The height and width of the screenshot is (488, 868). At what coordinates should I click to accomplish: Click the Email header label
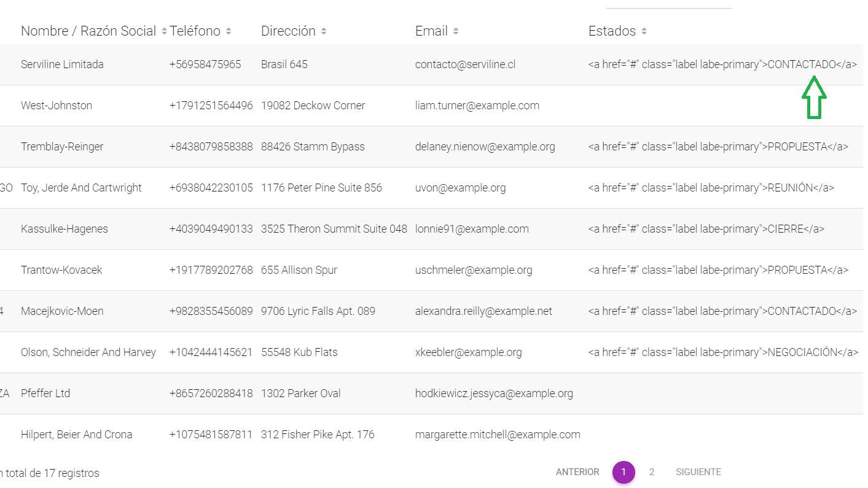(x=431, y=31)
